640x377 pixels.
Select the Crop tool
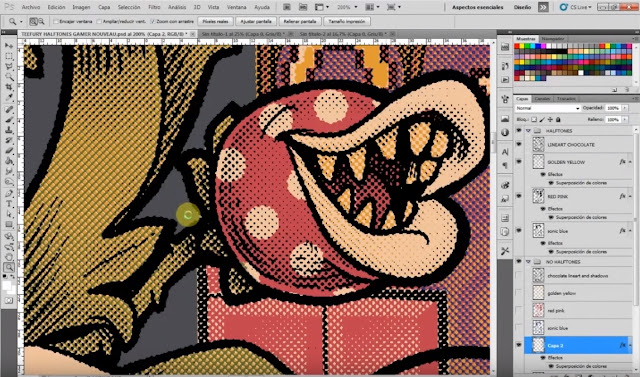coord(9,87)
